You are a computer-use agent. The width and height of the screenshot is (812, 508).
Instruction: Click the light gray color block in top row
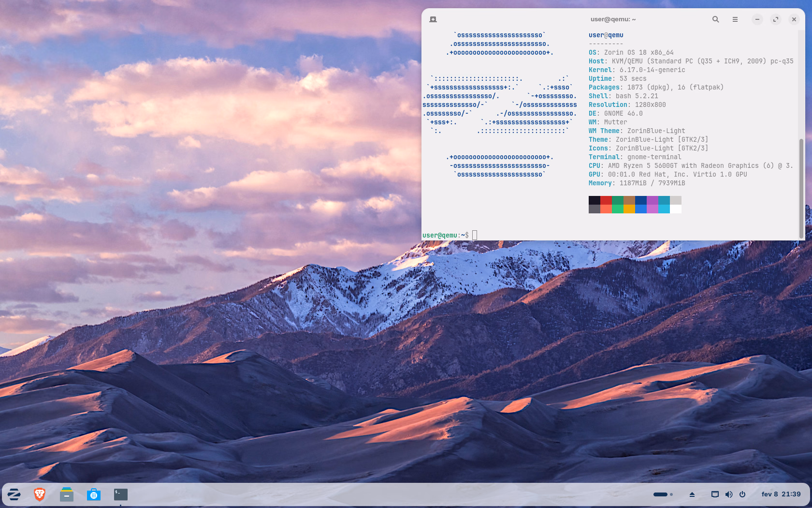(676, 200)
